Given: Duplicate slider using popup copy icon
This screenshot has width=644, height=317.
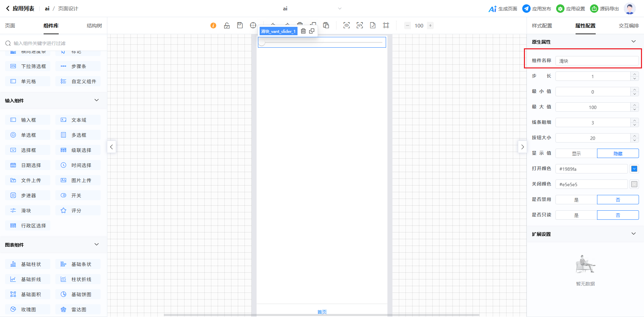Looking at the screenshot, I should [312, 31].
